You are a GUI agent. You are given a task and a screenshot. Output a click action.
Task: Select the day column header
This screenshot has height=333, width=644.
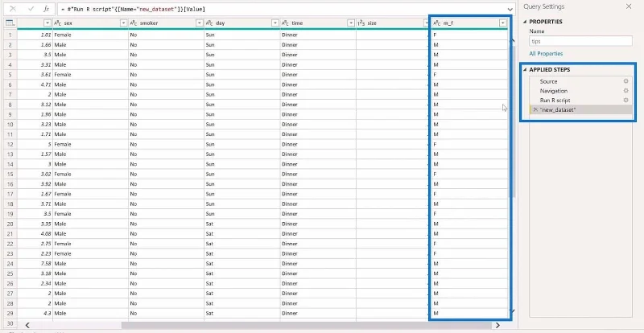pos(242,23)
